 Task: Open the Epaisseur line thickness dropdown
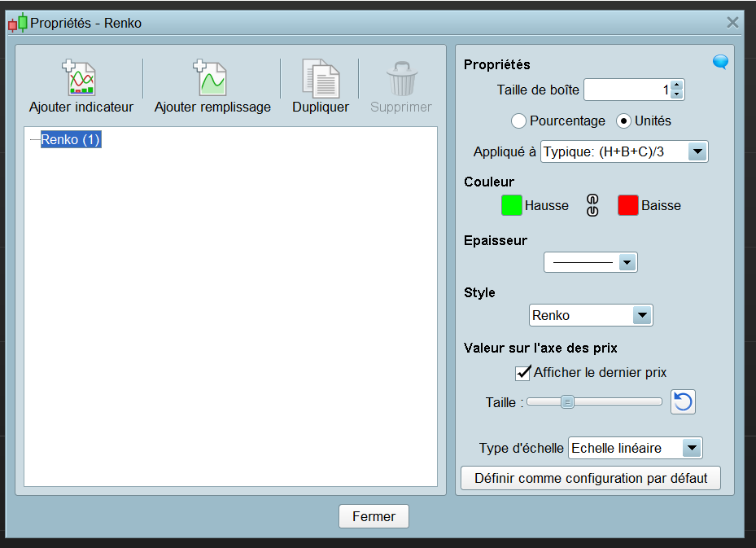click(591, 262)
